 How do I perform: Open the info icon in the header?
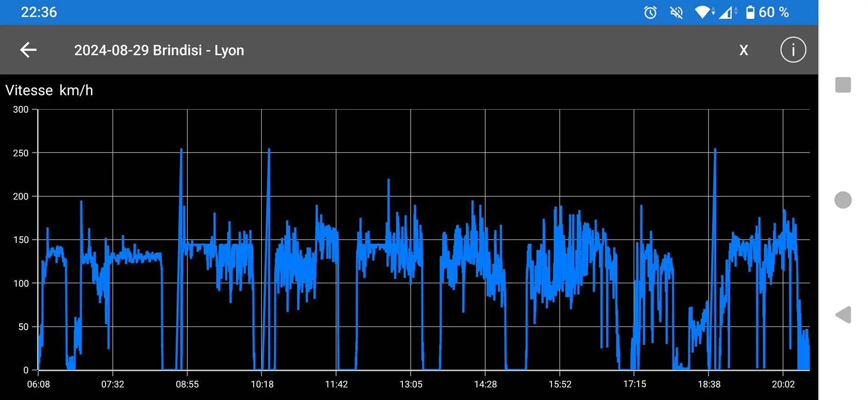pyautogui.click(x=793, y=50)
